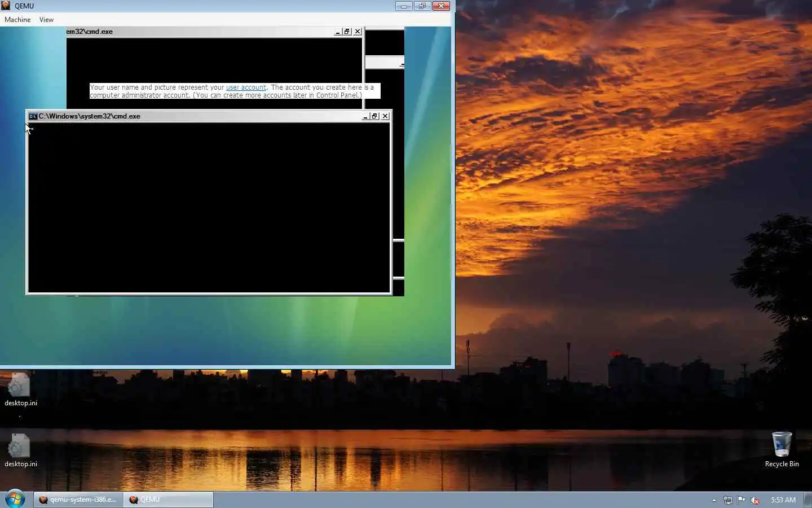This screenshot has height=508, width=812.
Task: Show hidden system tray icons arrow
Action: coord(714,500)
